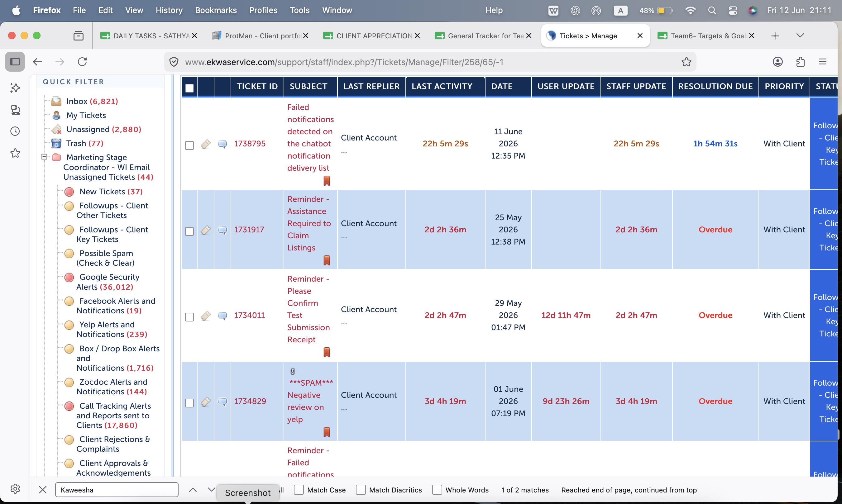
Task: Go back to the previous page
Action: (37, 62)
